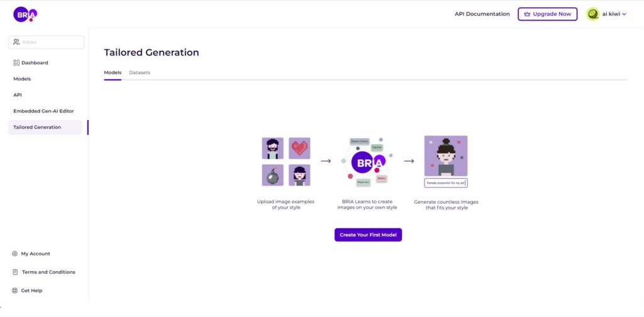This screenshot has width=644, height=317.
Task: Switch to the Datasets tab
Action: [140, 73]
